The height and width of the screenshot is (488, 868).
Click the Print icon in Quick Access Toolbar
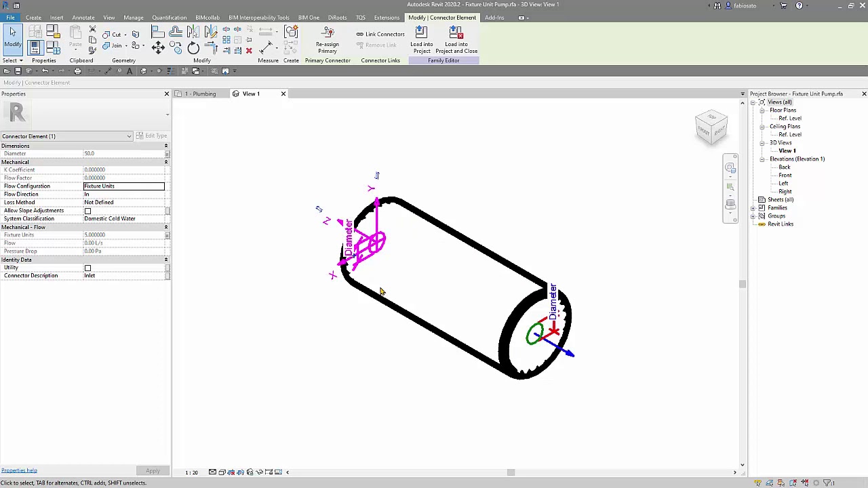click(77, 70)
